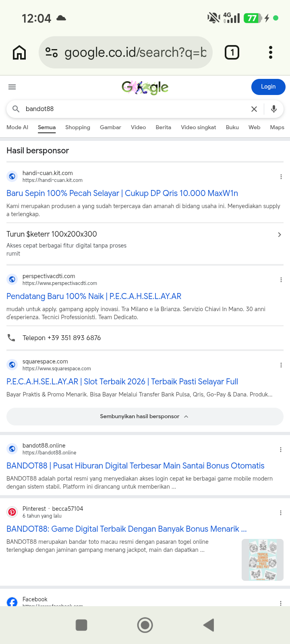Open Pendatang Baru 100% Naik ad link
Screen dimensions: 290x644
coord(94,296)
